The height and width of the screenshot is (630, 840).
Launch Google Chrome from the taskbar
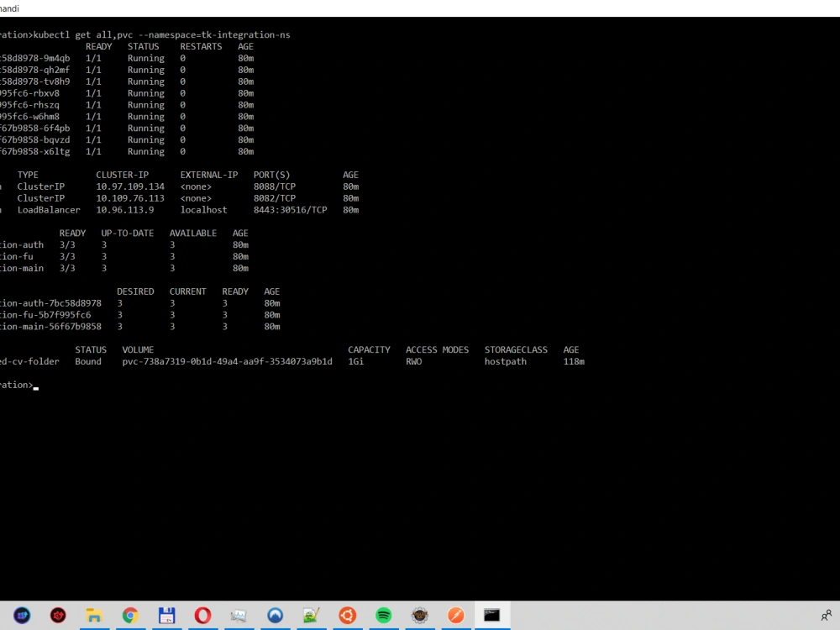[x=130, y=615]
